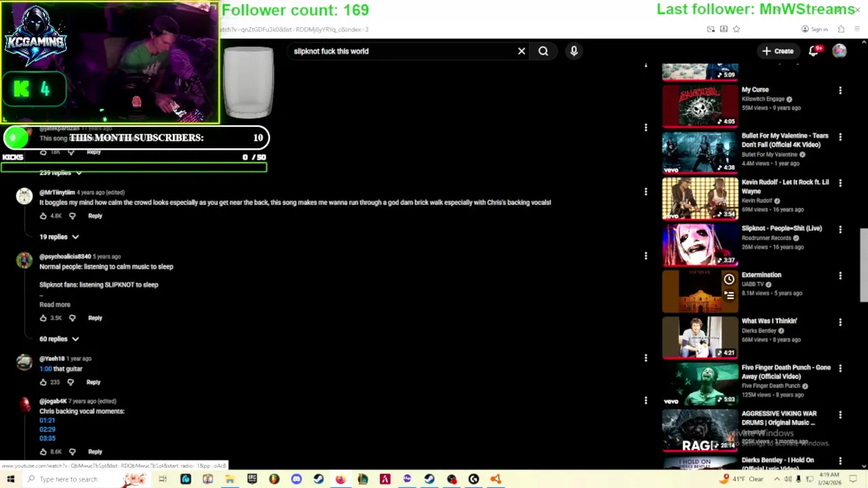Open the browser extensions puzzle icon
Image resolution: width=868 pixels, height=488 pixels.
[x=841, y=29]
